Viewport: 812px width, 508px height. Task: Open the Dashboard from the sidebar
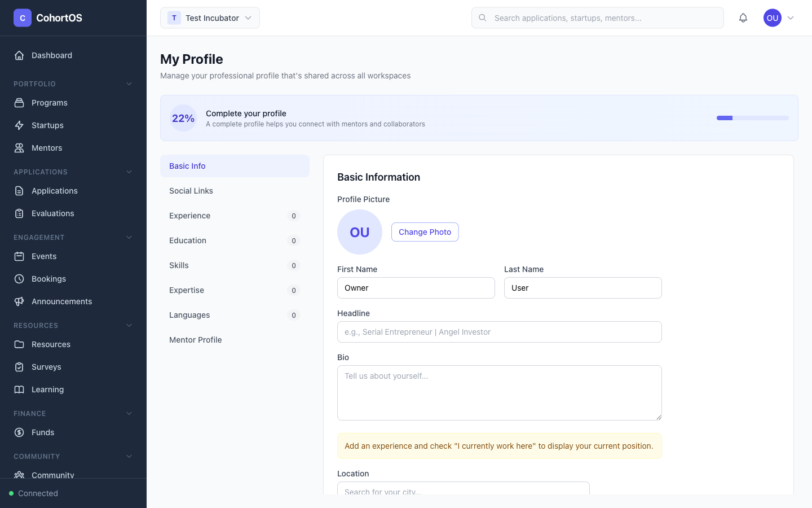pos(52,55)
